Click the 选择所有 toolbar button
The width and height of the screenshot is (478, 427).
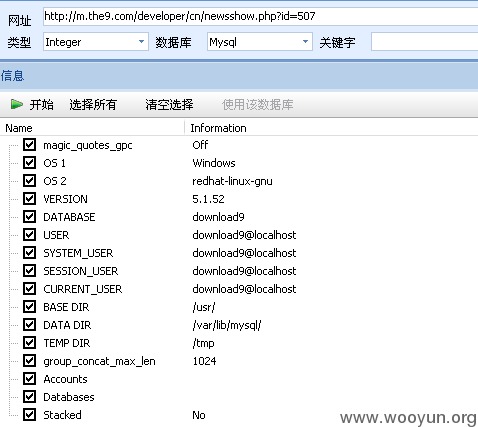(93, 105)
